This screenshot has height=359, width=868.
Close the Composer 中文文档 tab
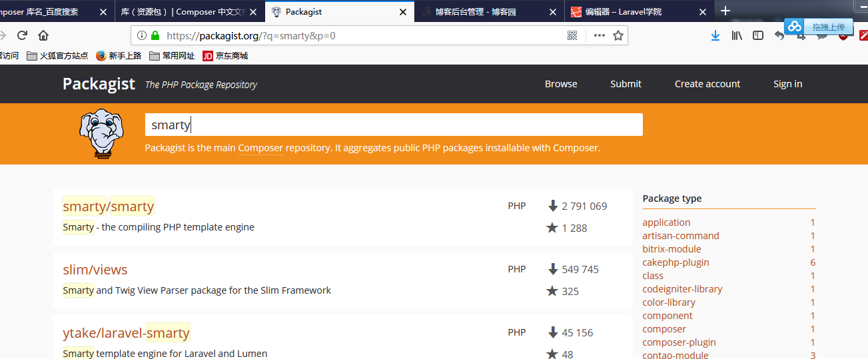pyautogui.click(x=252, y=11)
